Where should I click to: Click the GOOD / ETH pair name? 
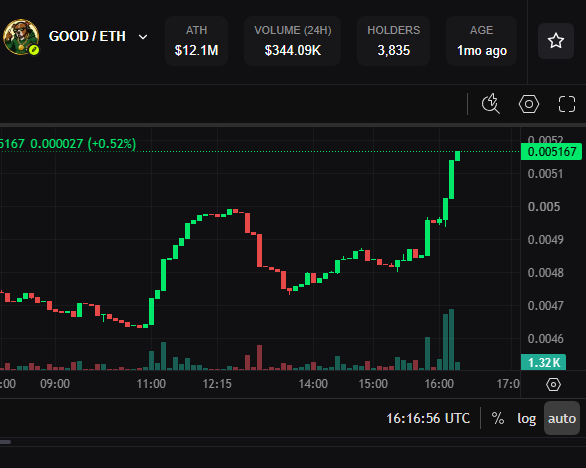[87, 37]
